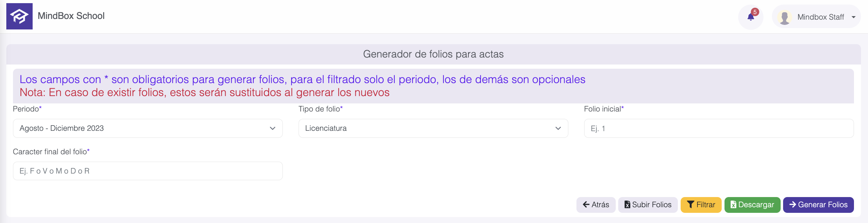The width and height of the screenshot is (868, 223).
Task: Expand the Mindbox Staff account menu caret
Action: 854,17
